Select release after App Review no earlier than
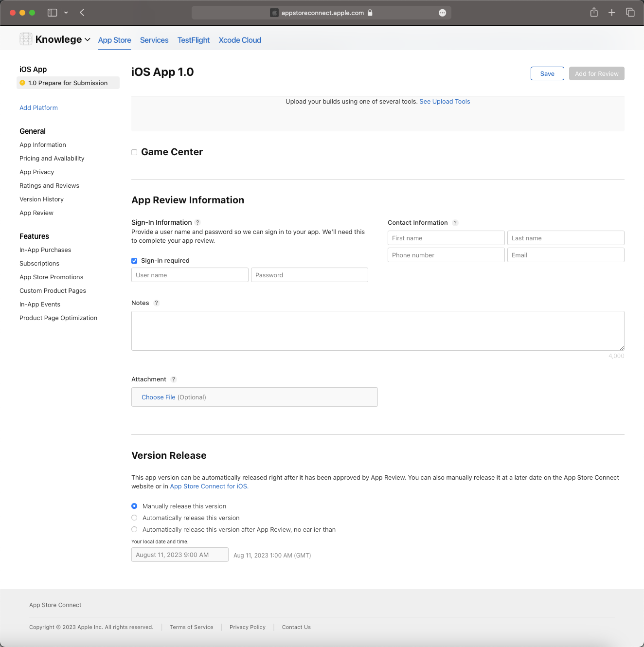644x647 pixels. [x=134, y=529]
